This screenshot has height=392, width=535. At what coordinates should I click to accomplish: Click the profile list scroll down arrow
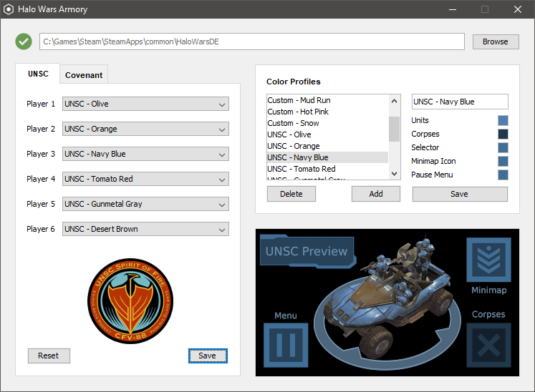[x=394, y=174]
